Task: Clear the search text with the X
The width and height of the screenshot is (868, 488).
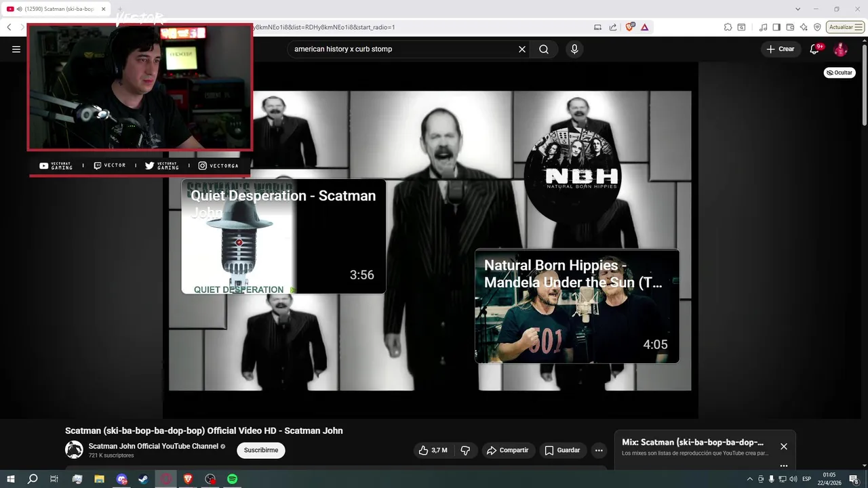Action: coord(522,49)
